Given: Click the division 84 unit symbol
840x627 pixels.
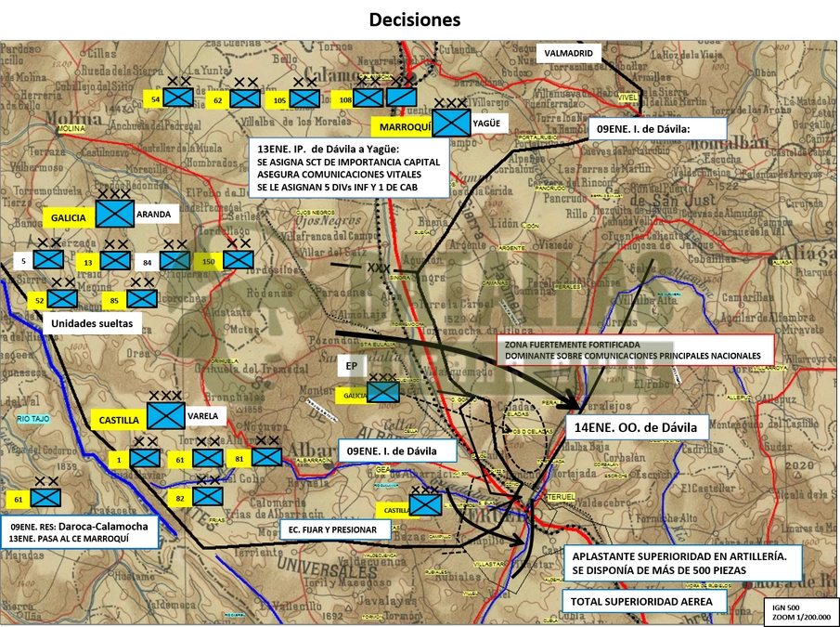Looking at the screenshot, I should pos(174,261).
